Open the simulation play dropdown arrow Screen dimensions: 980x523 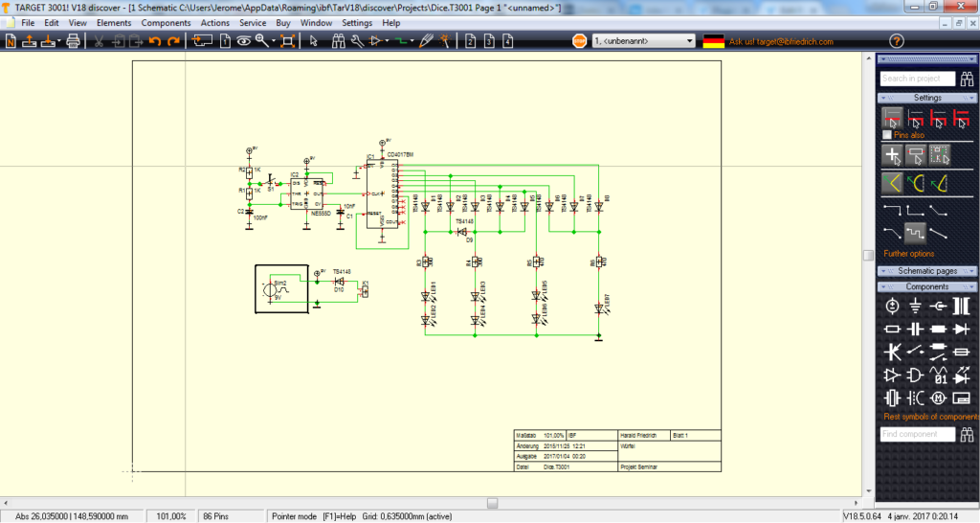387,41
